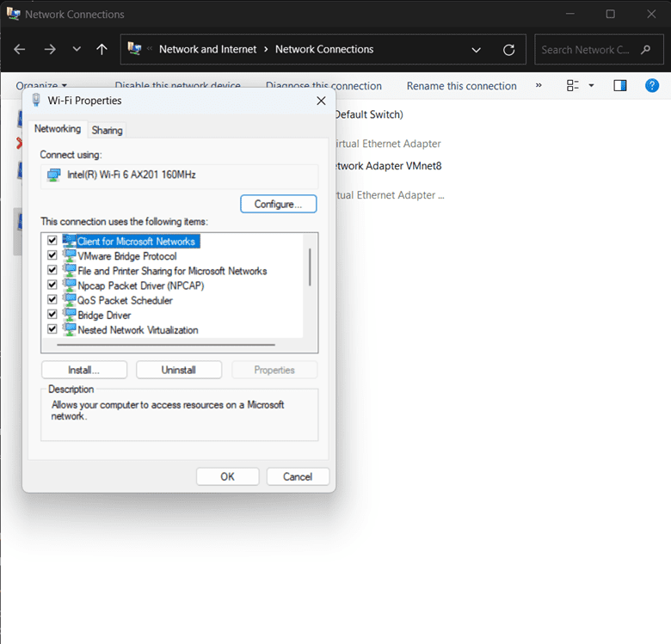Image resolution: width=671 pixels, height=644 pixels.
Task: Maximize the Network Connections window
Action: coord(610,14)
